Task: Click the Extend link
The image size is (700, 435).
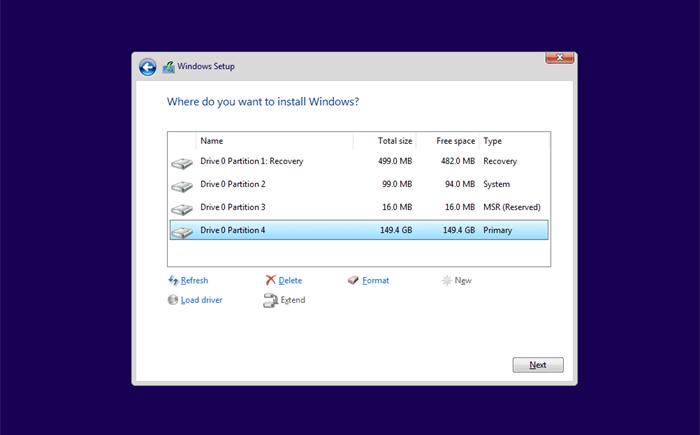Action: [293, 300]
